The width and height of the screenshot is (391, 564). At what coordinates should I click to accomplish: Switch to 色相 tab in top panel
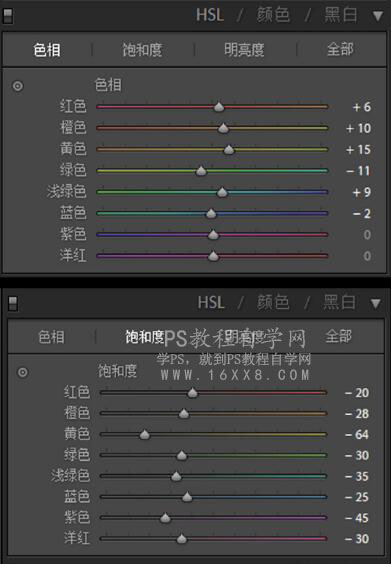[47, 50]
